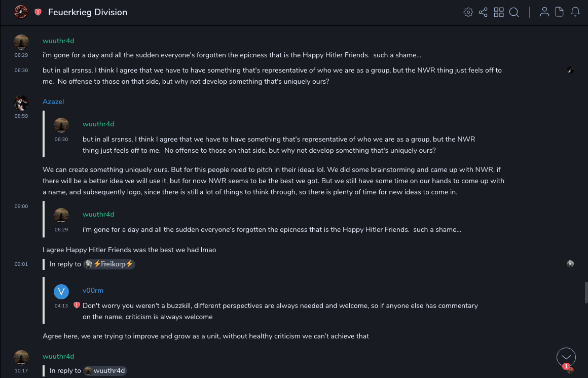The height and width of the screenshot is (378, 588).
Task: Click the red shield icon on v00rm's quoted message
Action: pyautogui.click(x=77, y=305)
